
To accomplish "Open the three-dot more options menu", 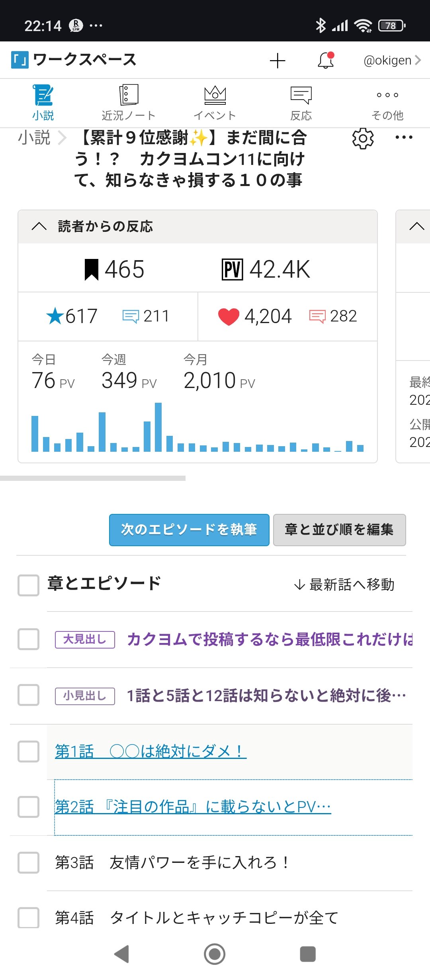I will click(404, 138).
